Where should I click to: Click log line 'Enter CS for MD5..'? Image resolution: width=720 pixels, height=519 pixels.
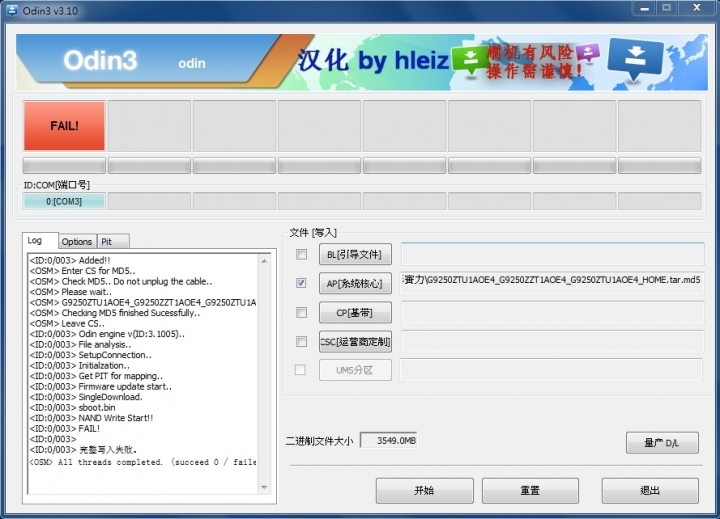click(x=83, y=271)
